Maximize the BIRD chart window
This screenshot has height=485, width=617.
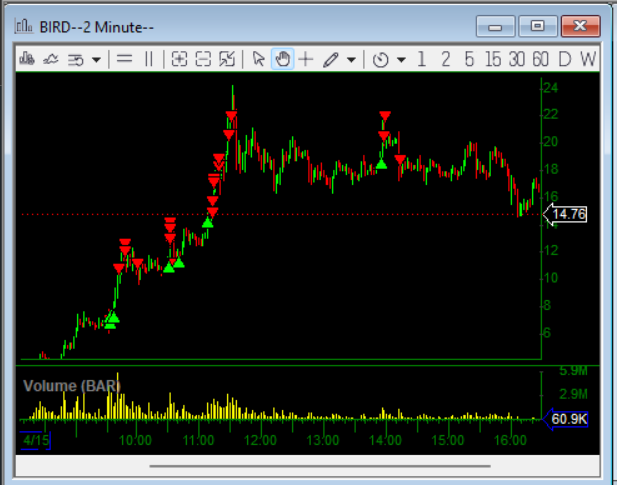coord(538,26)
